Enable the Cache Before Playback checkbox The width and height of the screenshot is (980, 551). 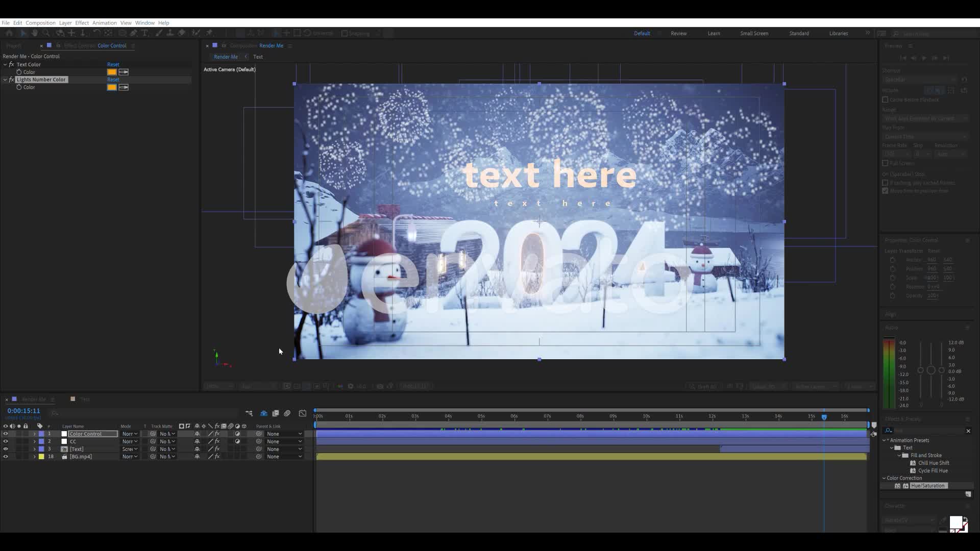[x=885, y=100]
